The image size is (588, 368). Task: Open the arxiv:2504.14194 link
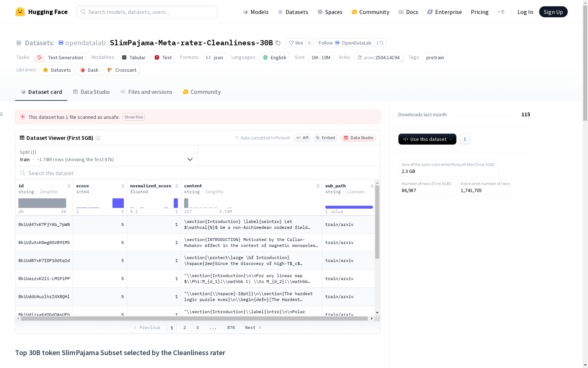[x=379, y=57]
